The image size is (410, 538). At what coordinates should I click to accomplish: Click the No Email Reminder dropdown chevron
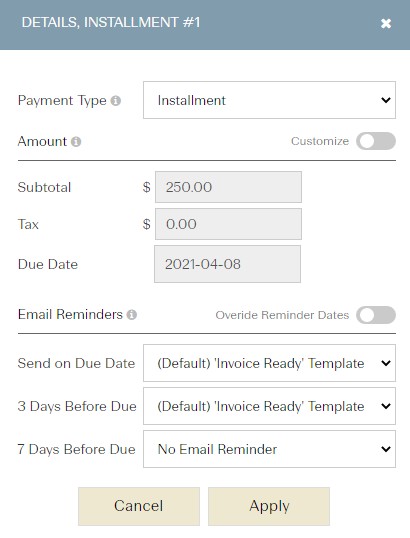(386, 449)
